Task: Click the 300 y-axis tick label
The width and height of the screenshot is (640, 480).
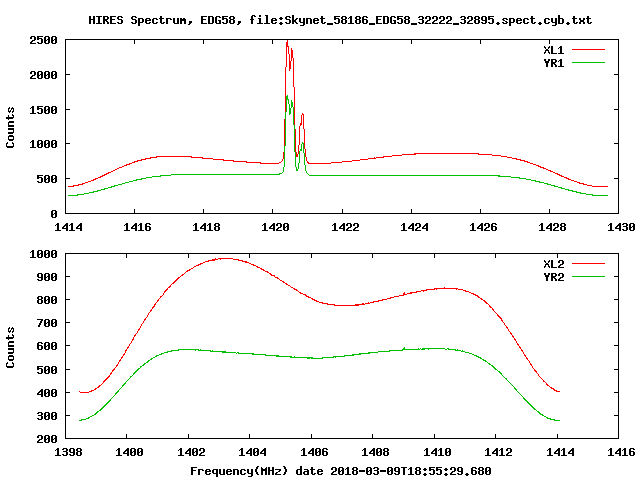Action: (x=47, y=416)
